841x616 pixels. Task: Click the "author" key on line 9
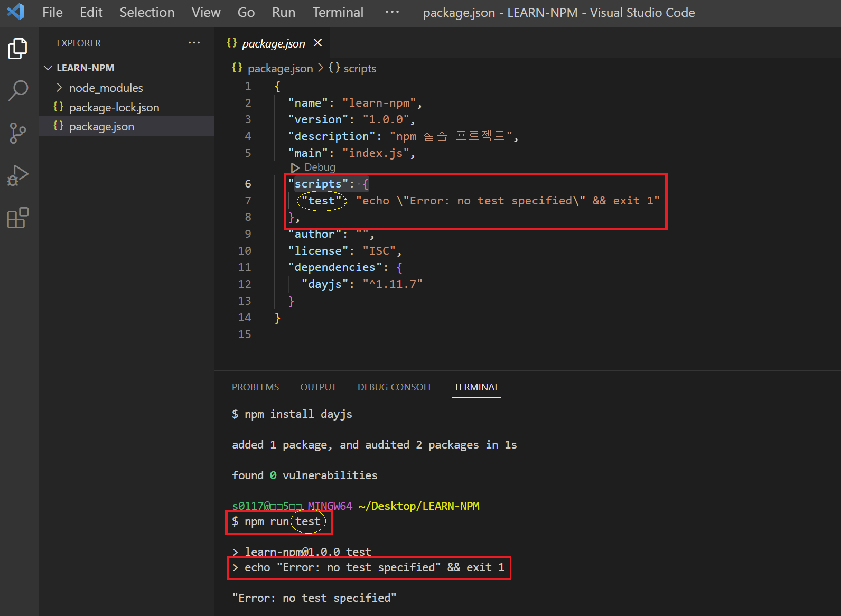point(314,234)
